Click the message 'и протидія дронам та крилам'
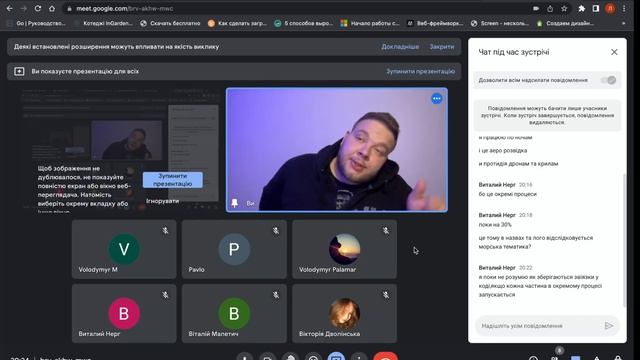 coord(518,164)
